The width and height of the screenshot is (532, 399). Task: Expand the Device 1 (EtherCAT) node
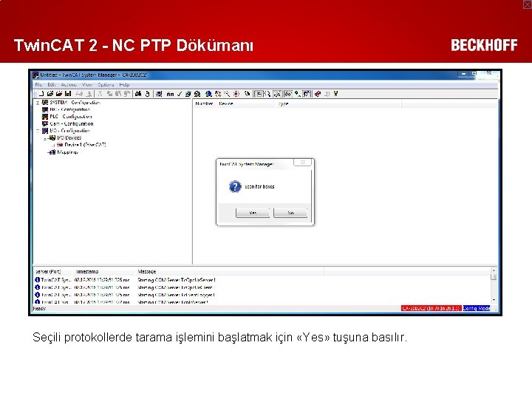point(52,146)
